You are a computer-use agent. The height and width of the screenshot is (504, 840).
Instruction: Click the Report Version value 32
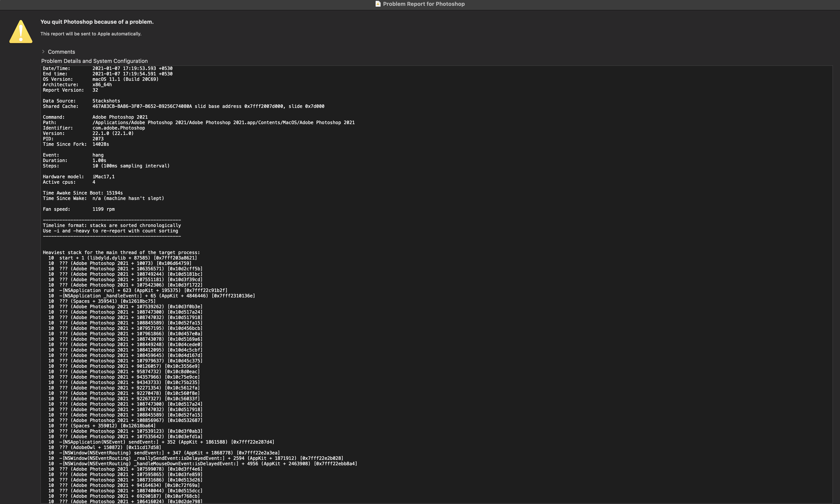(95, 90)
